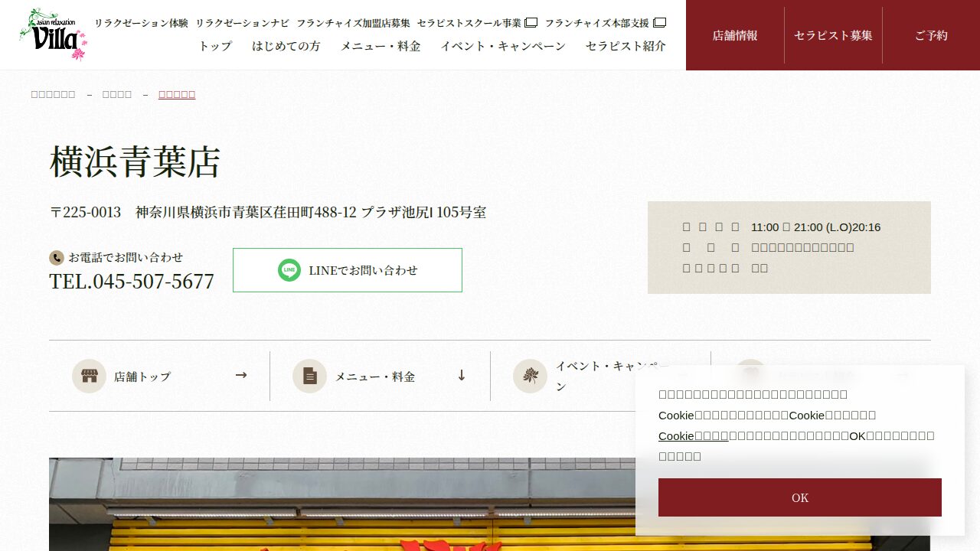Click the shop icon for 店舗トップ
Viewport: 980px width, 551px height.
[90, 377]
